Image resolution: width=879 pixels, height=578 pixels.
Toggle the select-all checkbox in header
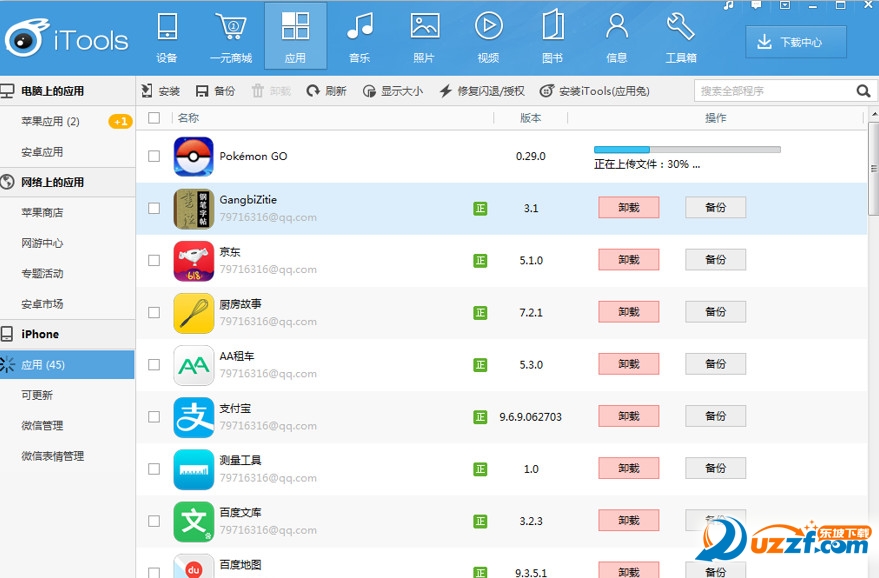[154, 118]
